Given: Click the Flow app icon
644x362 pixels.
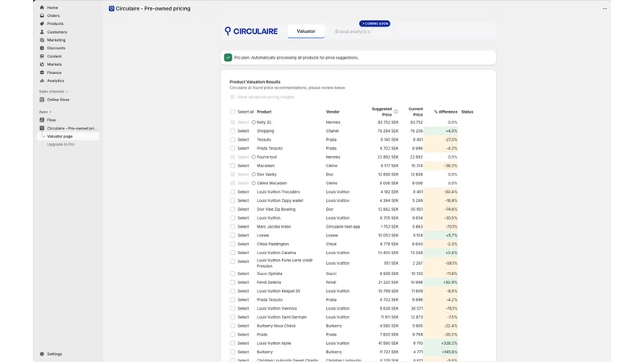Looking at the screenshot, I should 42,120.
